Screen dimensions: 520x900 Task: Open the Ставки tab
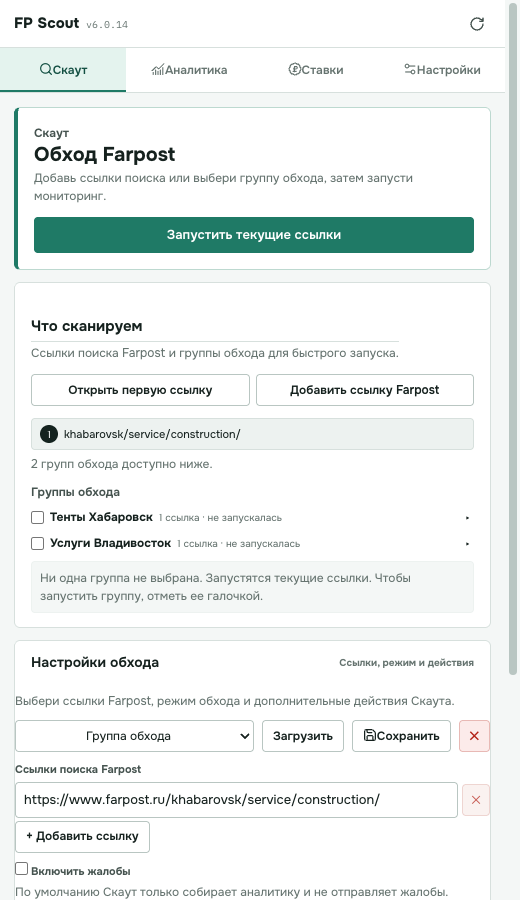pyautogui.click(x=316, y=70)
